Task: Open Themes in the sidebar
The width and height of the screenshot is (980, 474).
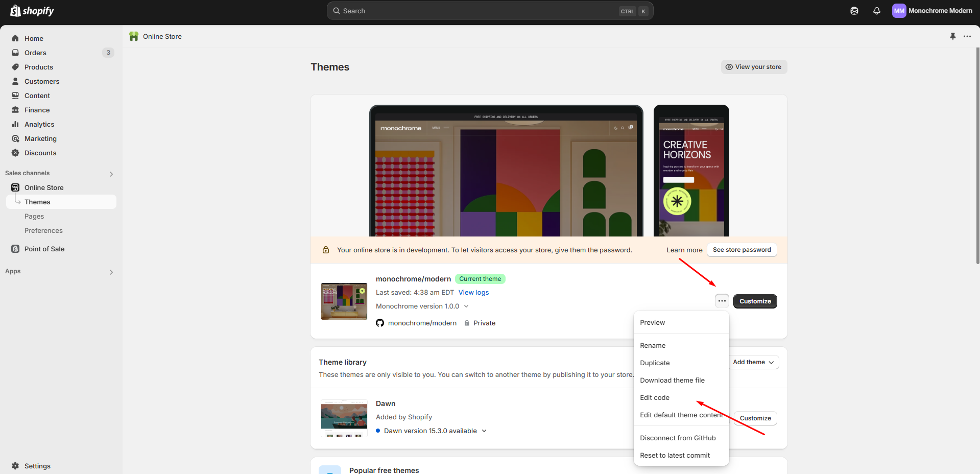Action: click(61, 202)
